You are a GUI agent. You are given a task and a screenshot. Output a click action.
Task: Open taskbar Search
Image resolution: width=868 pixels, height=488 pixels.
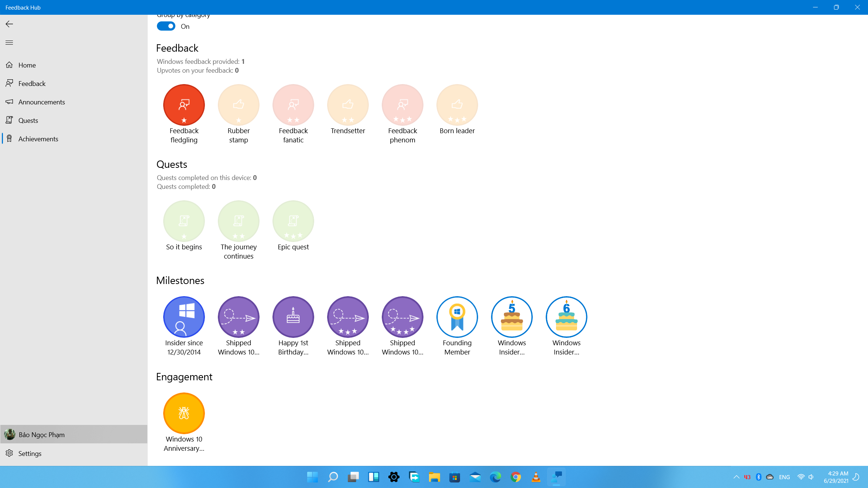point(333,477)
